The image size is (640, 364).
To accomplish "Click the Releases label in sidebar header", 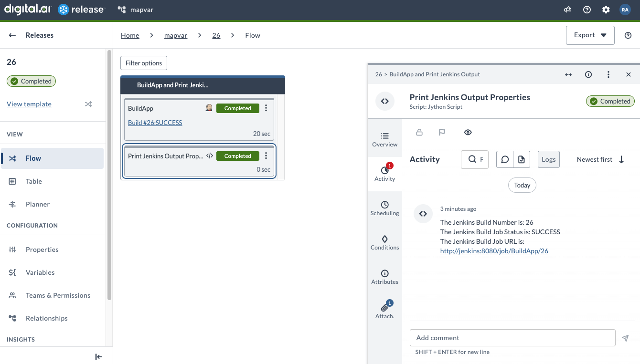I will pos(40,35).
